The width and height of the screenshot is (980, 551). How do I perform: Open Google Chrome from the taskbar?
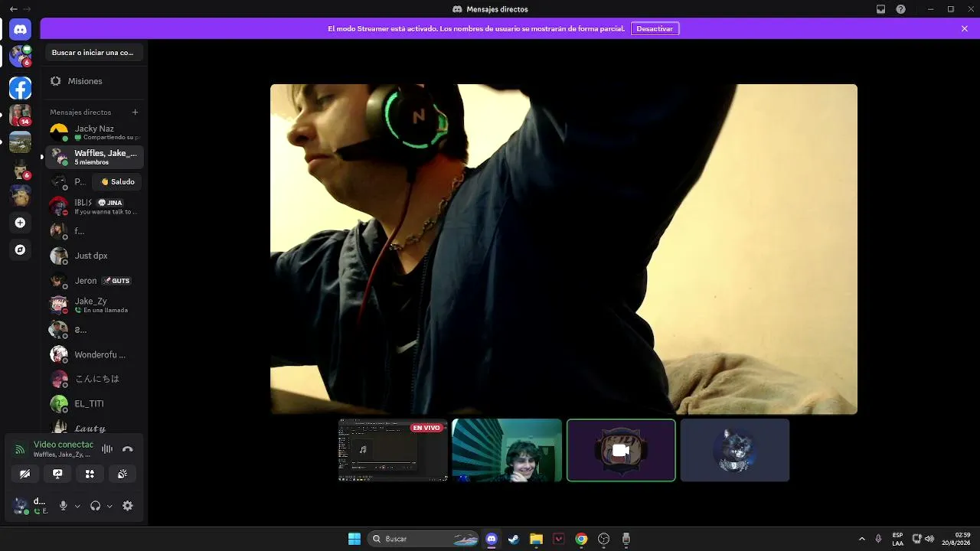pyautogui.click(x=581, y=539)
